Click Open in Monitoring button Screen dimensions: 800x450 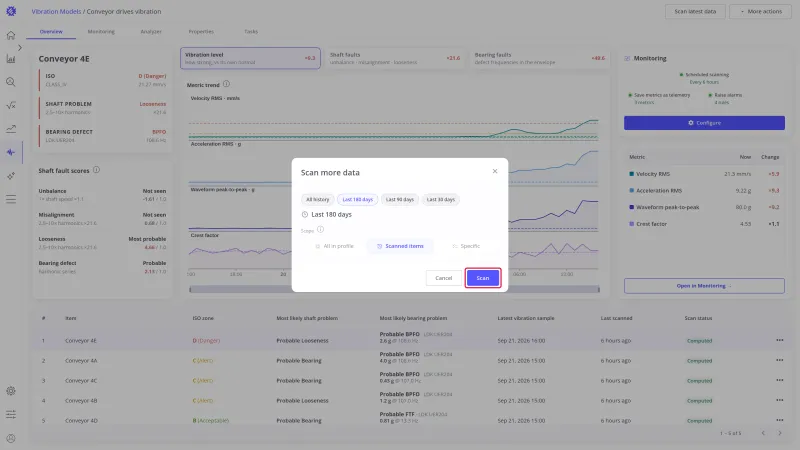click(704, 286)
